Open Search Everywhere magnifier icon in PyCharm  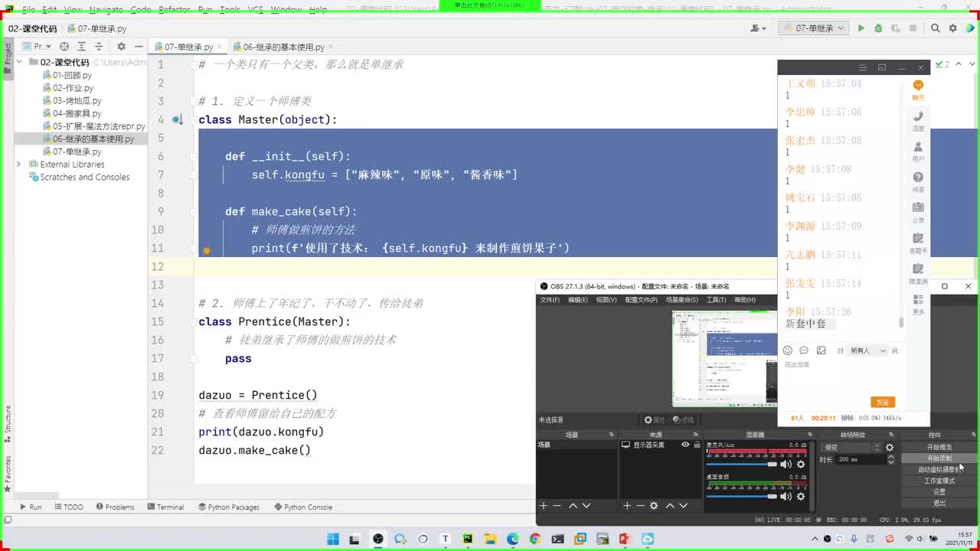[935, 28]
